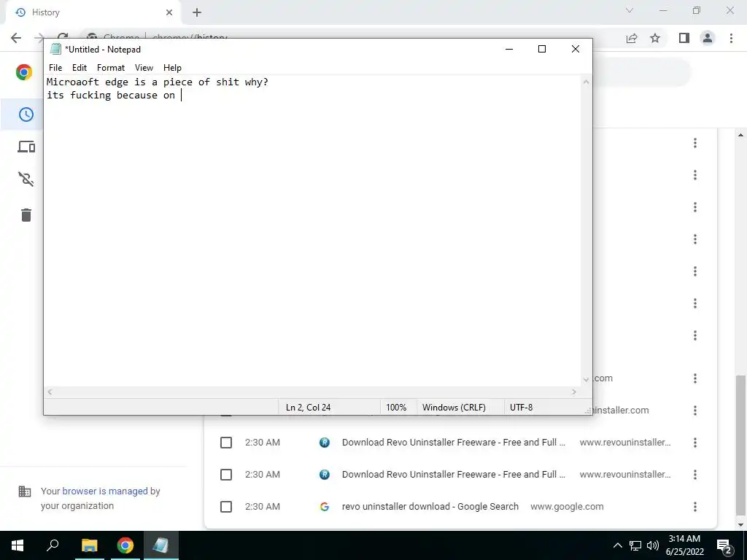Open the crossed-out sync icon in sidebar

(26, 179)
